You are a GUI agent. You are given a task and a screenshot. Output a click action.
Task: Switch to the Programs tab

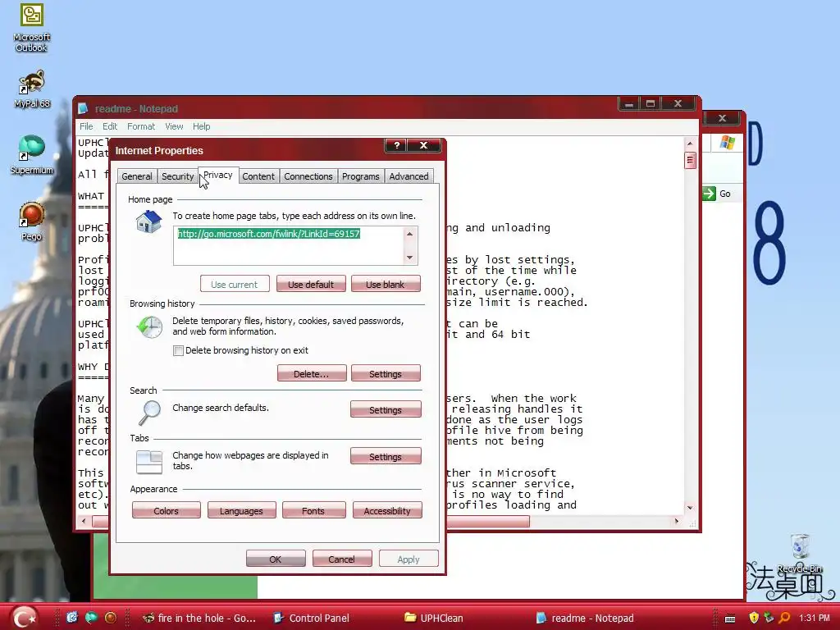tap(361, 176)
